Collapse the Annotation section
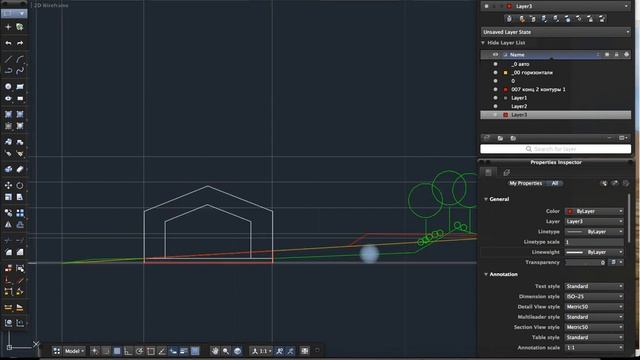This screenshot has width=640, height=360. point(486,274)
